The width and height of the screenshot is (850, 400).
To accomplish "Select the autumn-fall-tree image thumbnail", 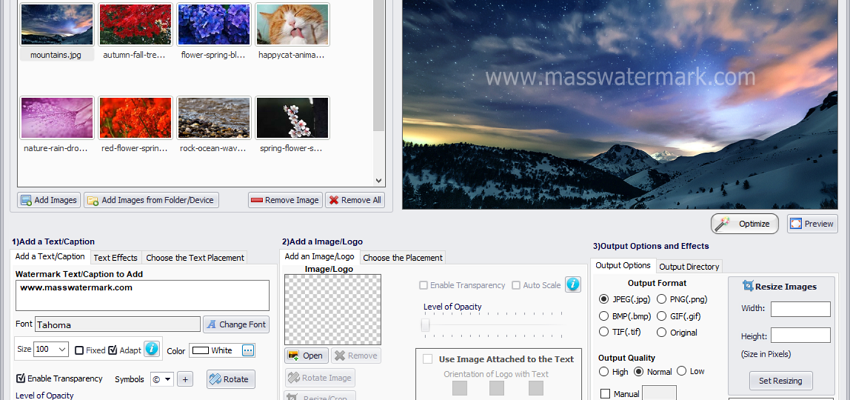I will [136, 25].
